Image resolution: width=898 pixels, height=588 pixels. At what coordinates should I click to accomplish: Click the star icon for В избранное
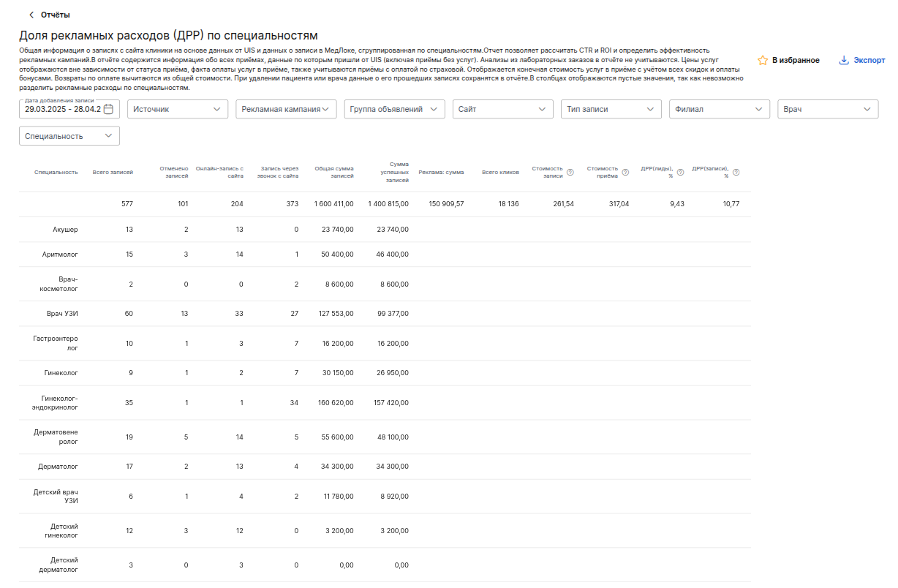click(x=763, y=61)
